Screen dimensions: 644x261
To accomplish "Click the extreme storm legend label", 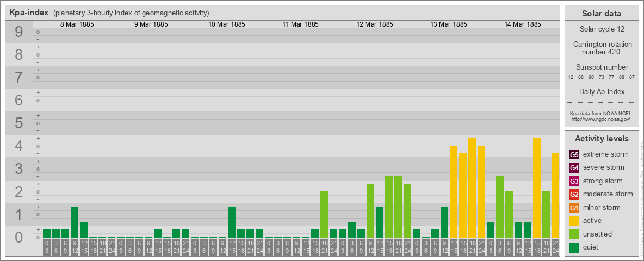I will [606, 154].
